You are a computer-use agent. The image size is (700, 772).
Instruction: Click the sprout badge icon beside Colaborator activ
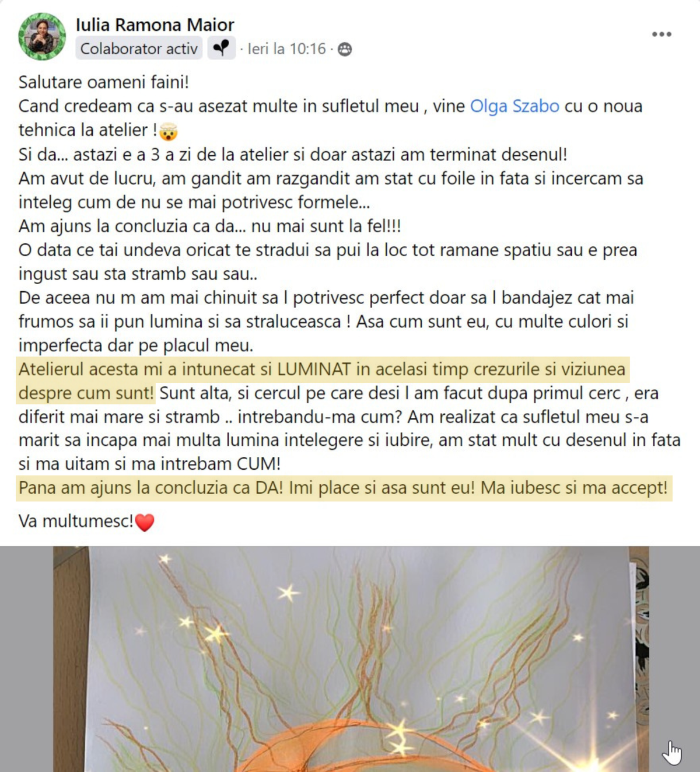pos(221,48)
